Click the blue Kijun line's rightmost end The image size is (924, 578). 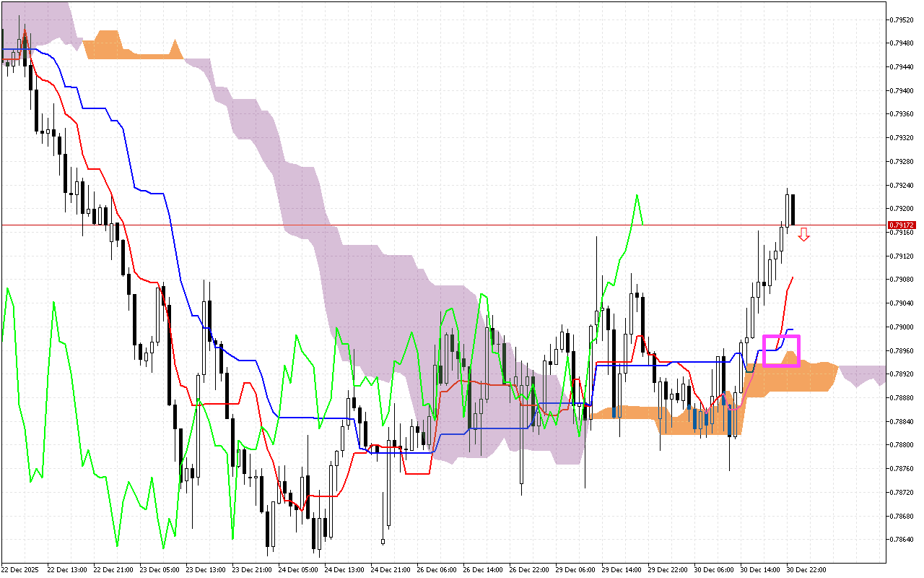coord(793,329)
